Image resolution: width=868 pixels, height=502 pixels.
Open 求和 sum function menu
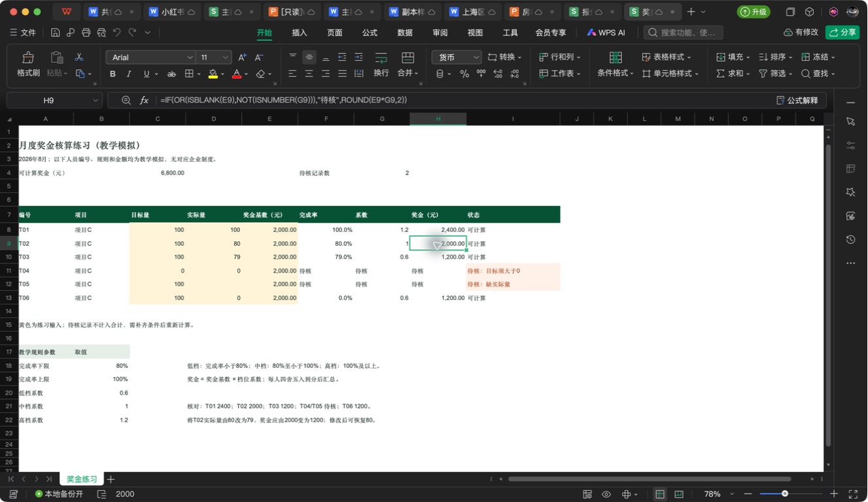pos(733,74)
